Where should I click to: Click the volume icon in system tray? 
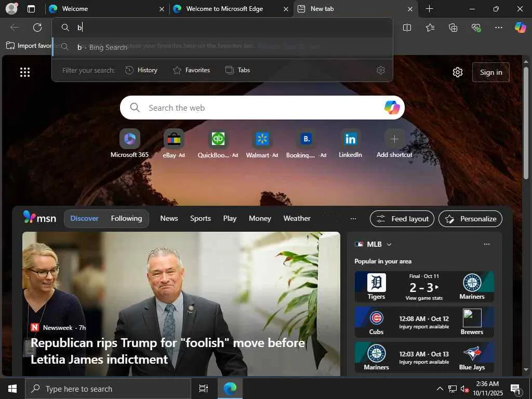point(464,389)
